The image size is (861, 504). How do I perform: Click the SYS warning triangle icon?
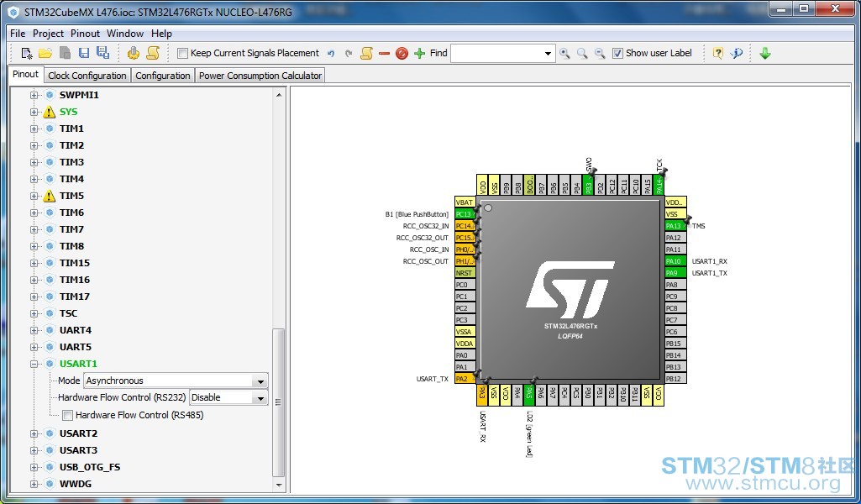coord(50,112)
